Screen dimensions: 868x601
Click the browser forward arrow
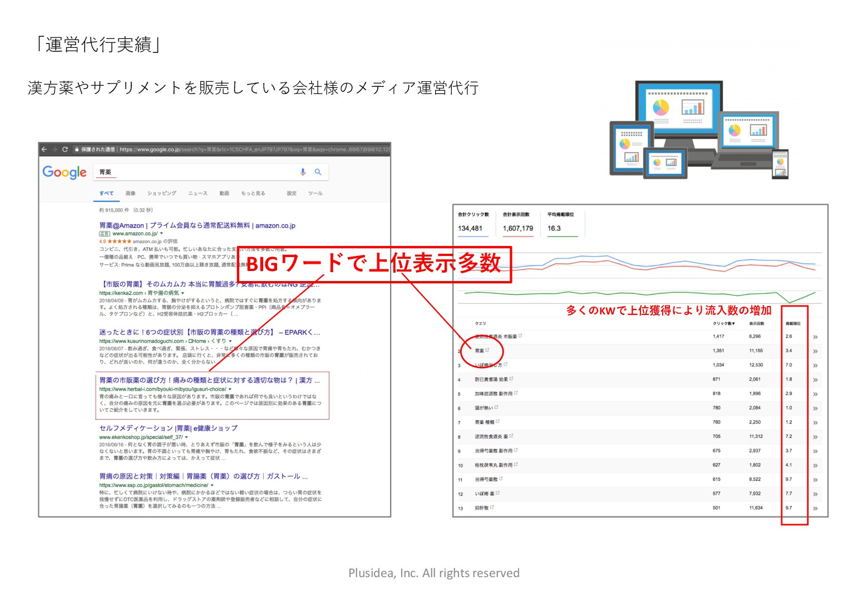(x=55, y=149)
